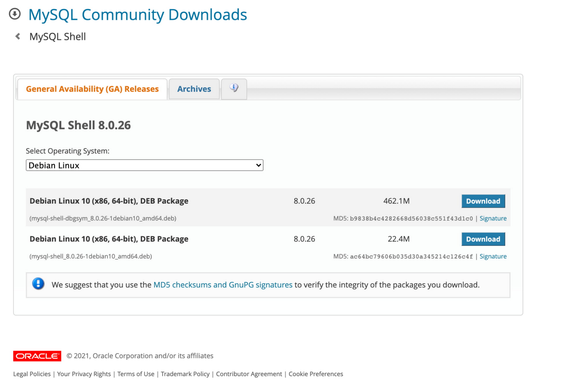Image resolution: width=577 pixels, height=392 pixels.
Task: Open Signature link for dbgsym package
Action: pyautogui.click(x=493, y=218)
